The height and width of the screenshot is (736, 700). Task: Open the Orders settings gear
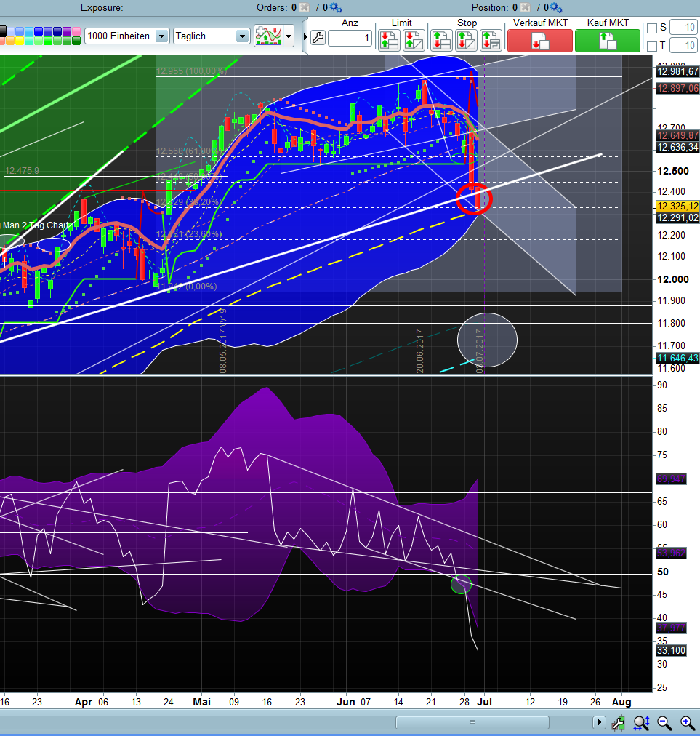335,7
